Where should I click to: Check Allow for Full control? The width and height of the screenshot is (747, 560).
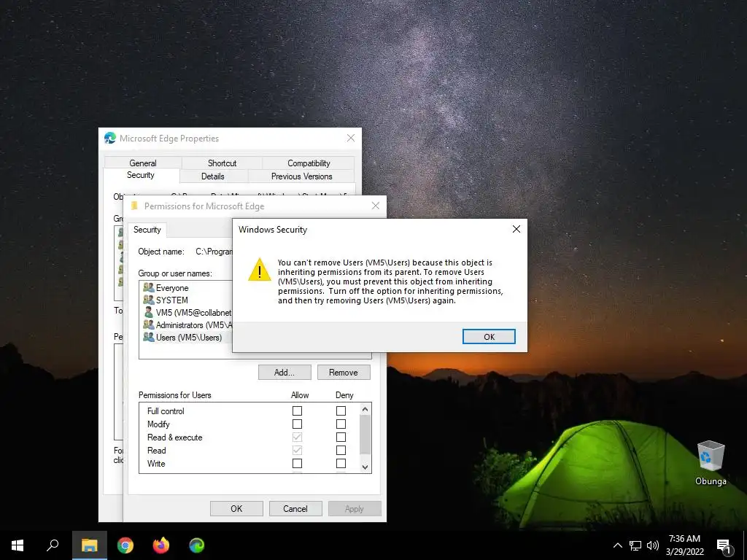coord(298,411)
